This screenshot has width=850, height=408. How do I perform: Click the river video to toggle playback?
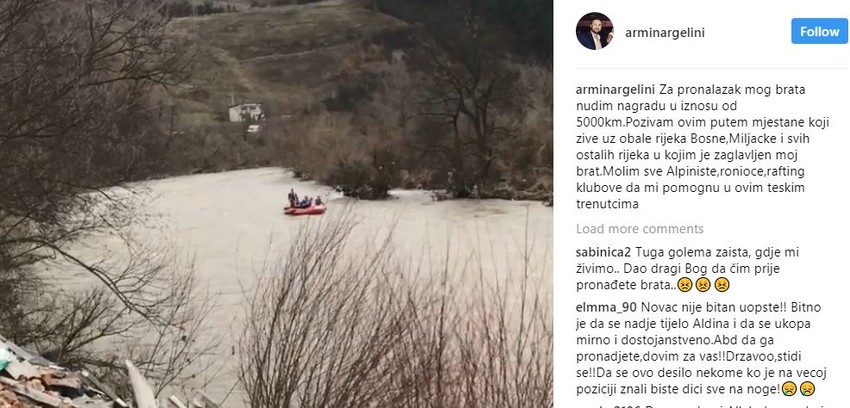click(x=276, y=204)
